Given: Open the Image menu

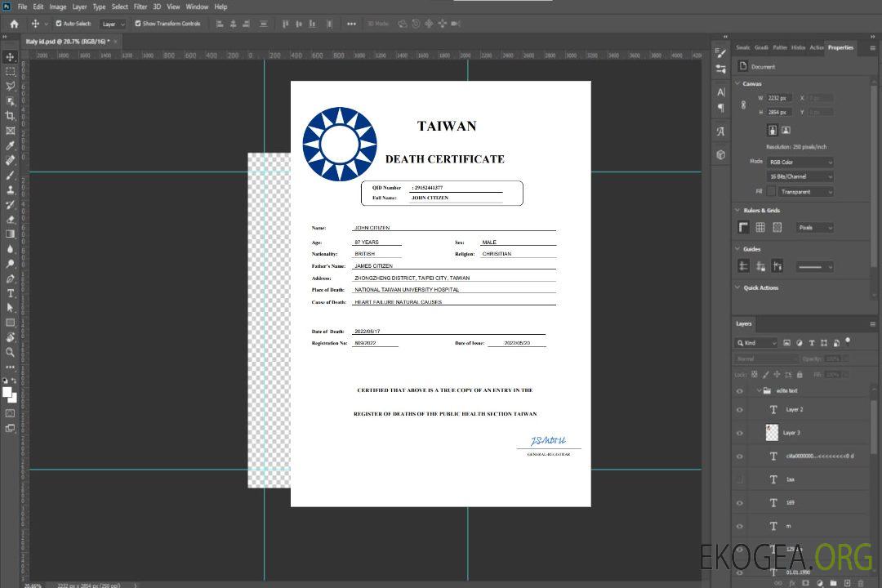Looking at the screenshot, I should click(x=58, y=7).
